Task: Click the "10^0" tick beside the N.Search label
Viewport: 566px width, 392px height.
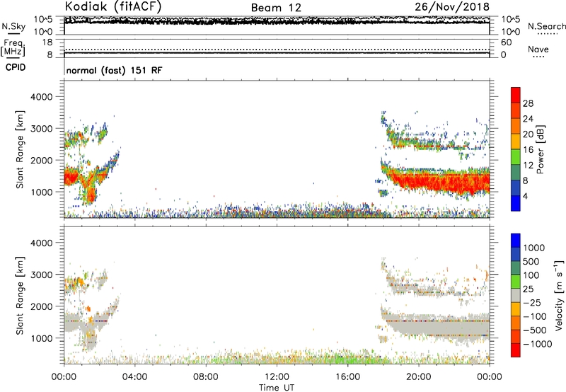Action: click(x=510, y=32)
